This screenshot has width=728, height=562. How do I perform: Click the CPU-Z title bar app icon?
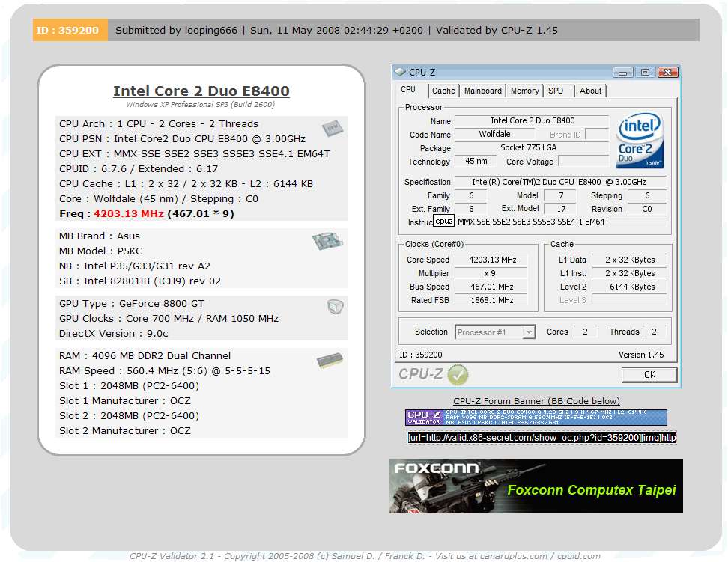[x=400, y=73]
